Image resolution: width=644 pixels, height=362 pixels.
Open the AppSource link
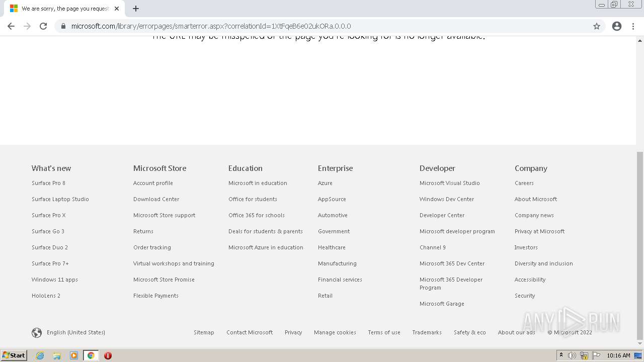pos(332,199)
